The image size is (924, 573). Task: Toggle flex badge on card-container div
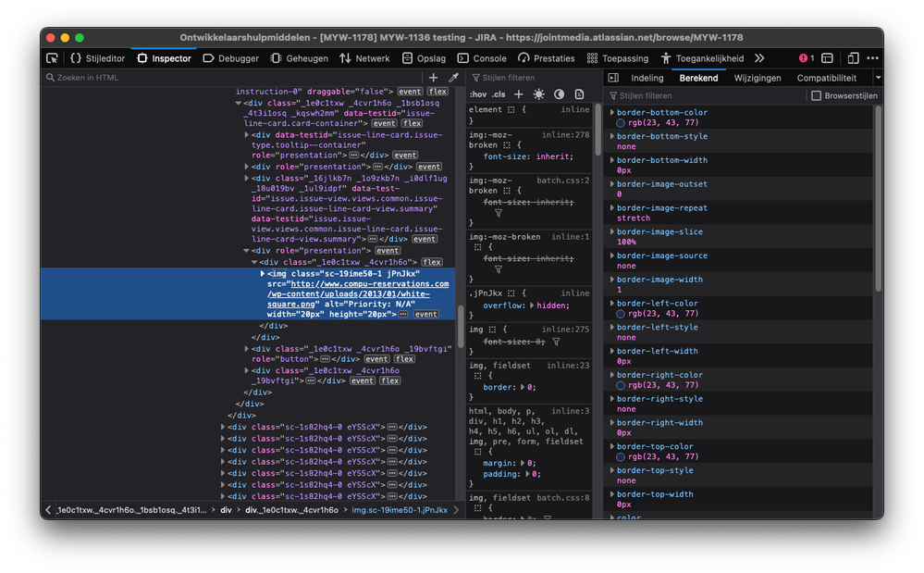point(412,123)
